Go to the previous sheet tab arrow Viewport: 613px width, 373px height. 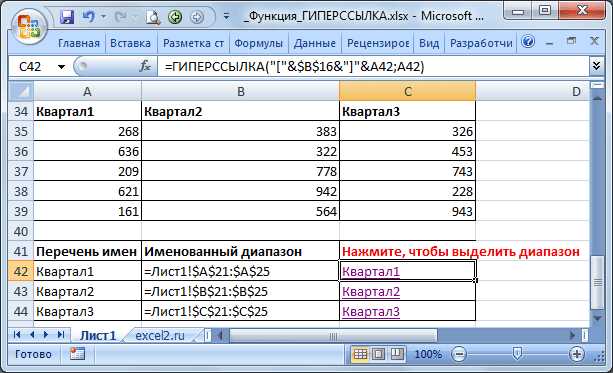[x=32, y=334]
